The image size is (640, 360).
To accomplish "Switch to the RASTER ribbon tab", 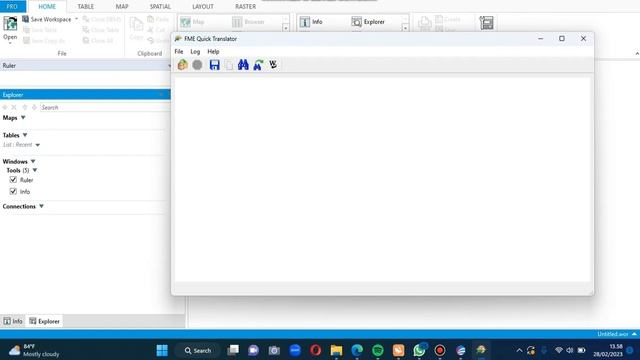I will pos(245,7).
